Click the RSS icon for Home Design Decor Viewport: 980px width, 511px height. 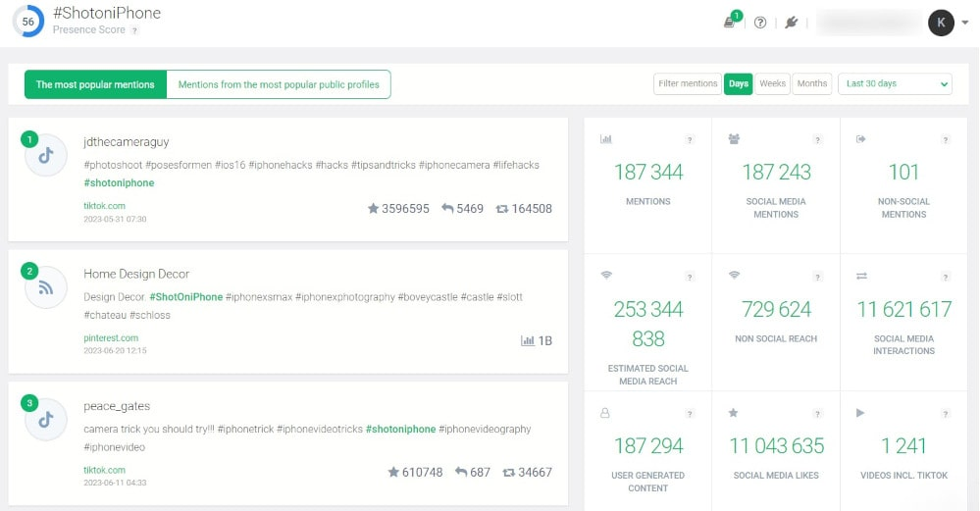pyautogui.click(x=46, y=287)
